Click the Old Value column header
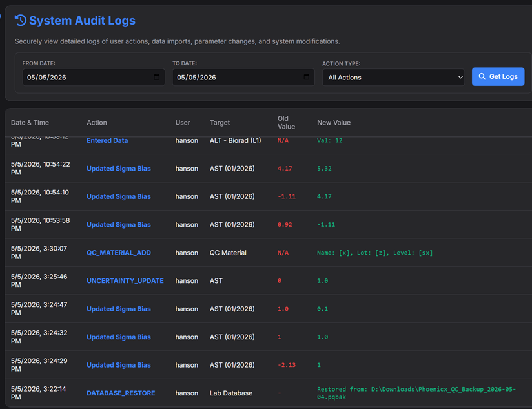The width and height of the screenshot is (532, 409). click(x=286, y=123)
